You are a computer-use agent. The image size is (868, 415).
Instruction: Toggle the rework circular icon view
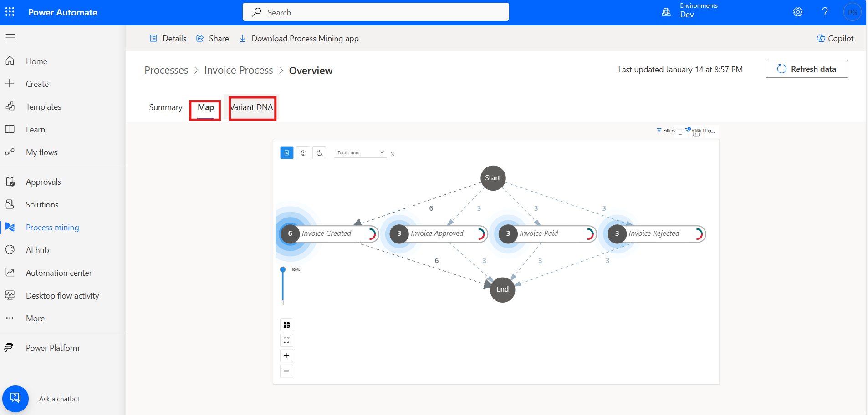coord(319,153)
